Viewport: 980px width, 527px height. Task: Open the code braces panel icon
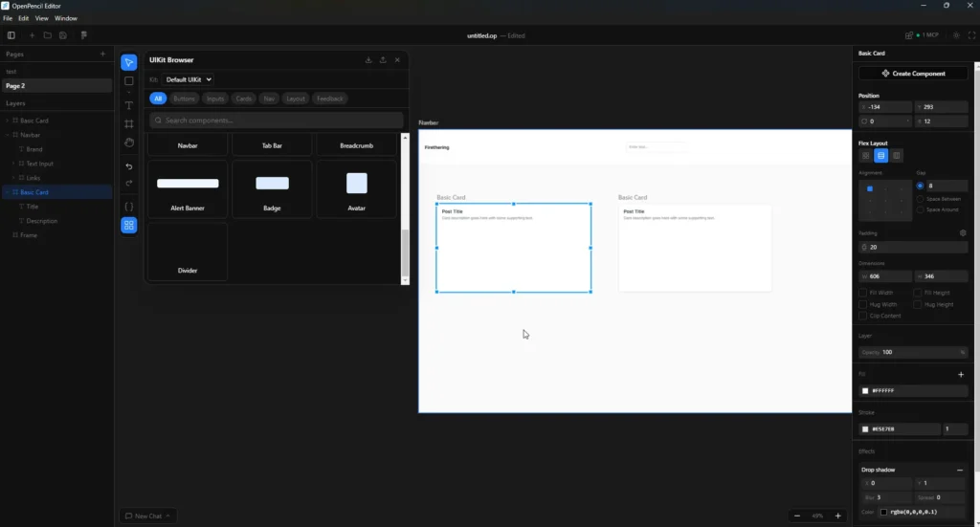pos(129,207)
